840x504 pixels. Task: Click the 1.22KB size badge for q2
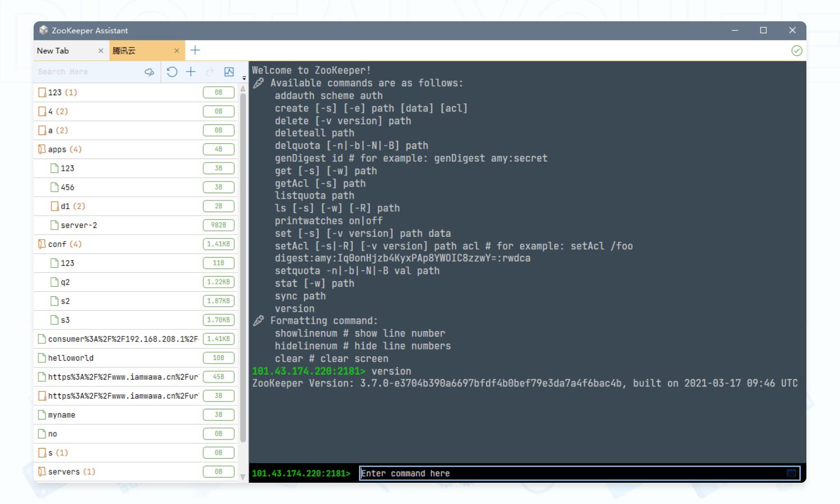(218, 282)
